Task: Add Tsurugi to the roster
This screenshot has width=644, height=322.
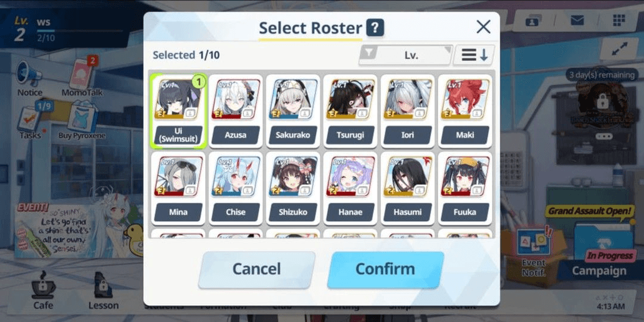Action: point(350,111)
